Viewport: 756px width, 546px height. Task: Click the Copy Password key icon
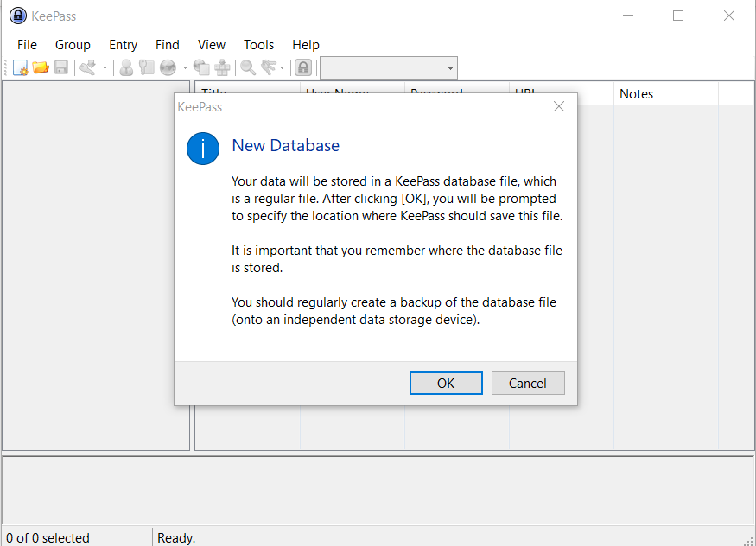point(145,67)
